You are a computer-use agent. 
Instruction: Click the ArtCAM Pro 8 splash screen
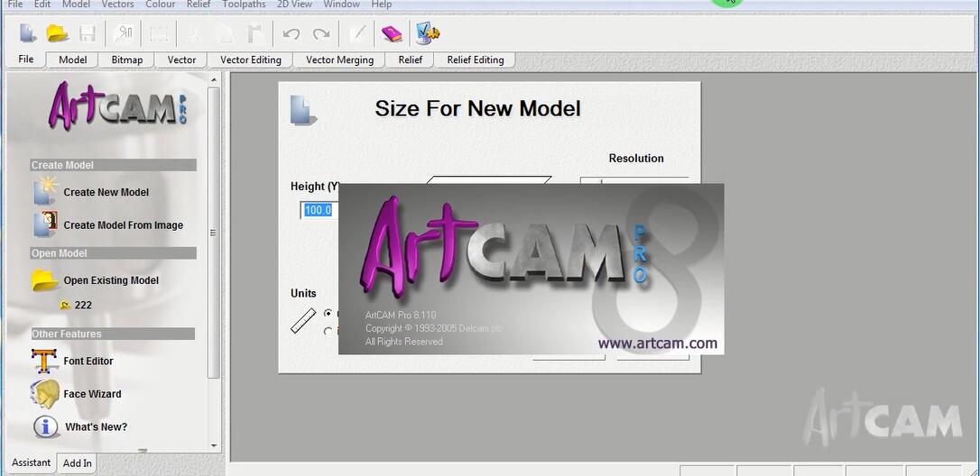[532, 270]
